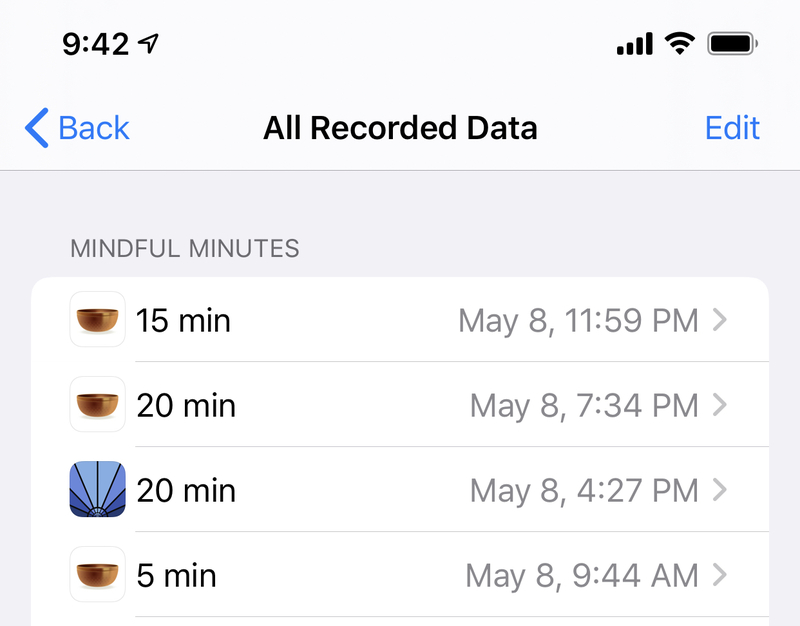Tap Edit to modify recorded data
Viewport: 800px width, 626px height.
click(x=732, y=128)
